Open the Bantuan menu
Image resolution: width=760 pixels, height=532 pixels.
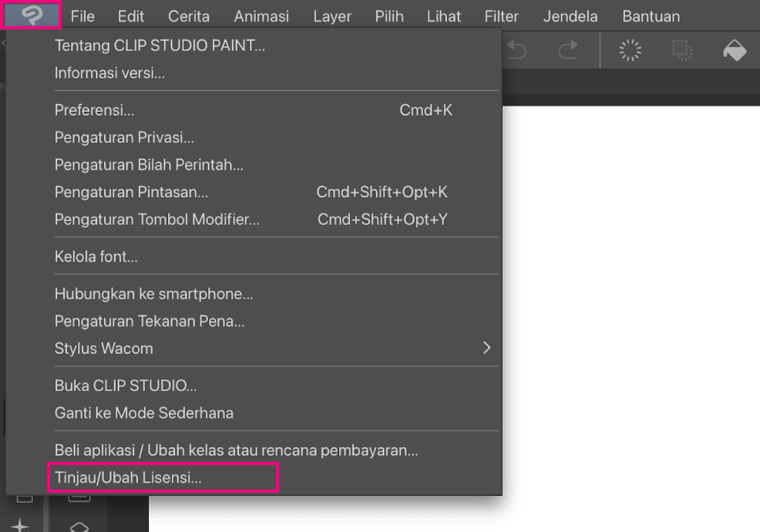click(x=651, y=16)
